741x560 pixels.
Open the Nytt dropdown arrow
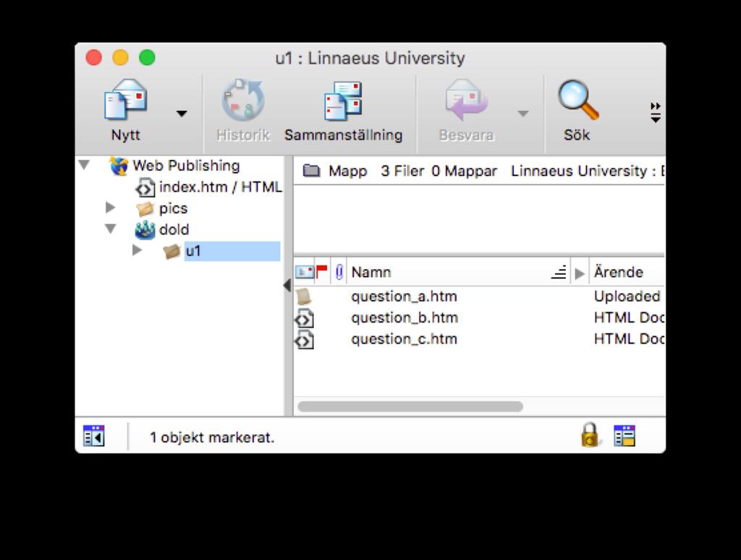182,114
